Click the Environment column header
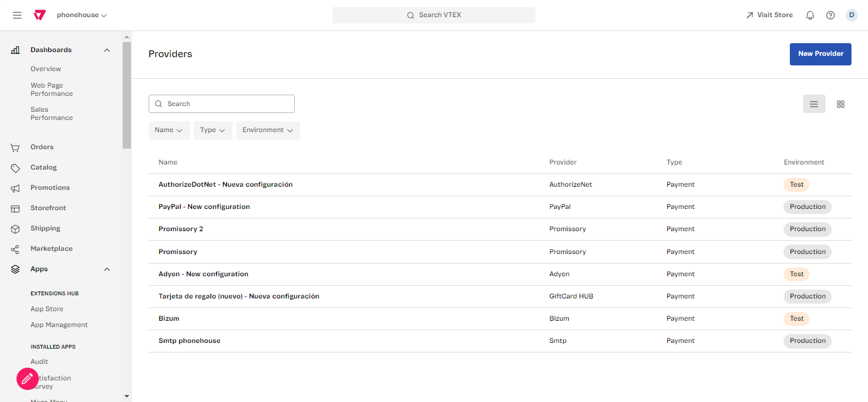Image resolution: width=868 pixels, height=402 pixels. point(804,163)
